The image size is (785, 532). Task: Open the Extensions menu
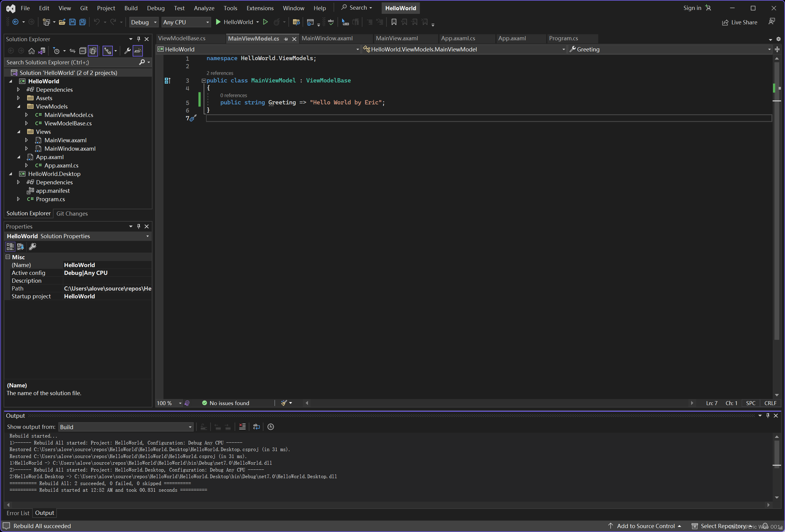(260, 8)
